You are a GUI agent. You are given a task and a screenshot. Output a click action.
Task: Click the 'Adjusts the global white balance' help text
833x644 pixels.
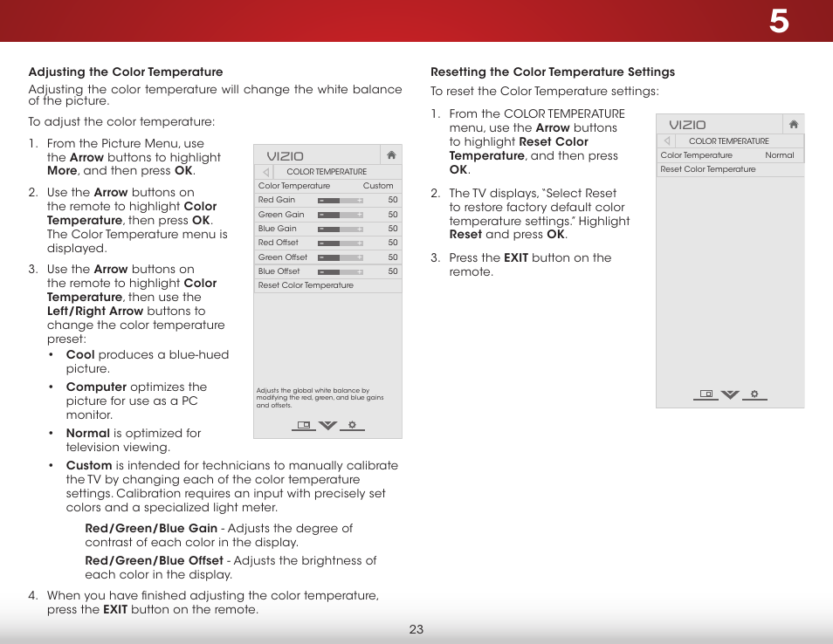pos(320,398)
